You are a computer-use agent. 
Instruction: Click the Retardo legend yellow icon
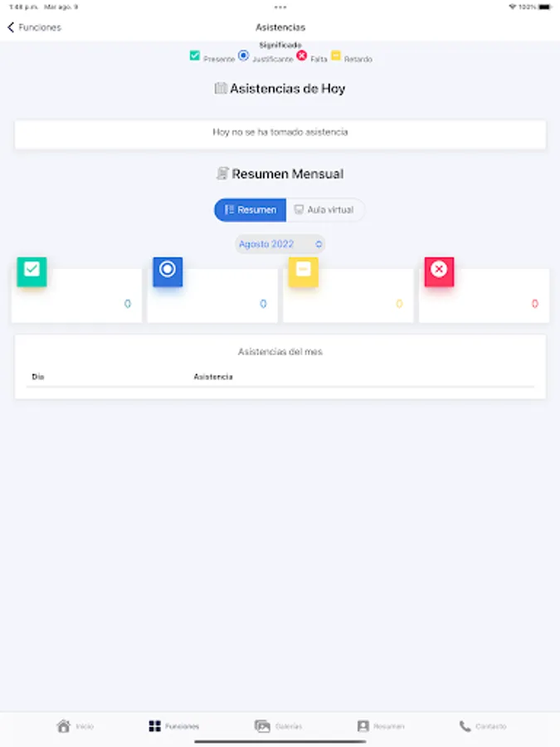tap(336, 56)
